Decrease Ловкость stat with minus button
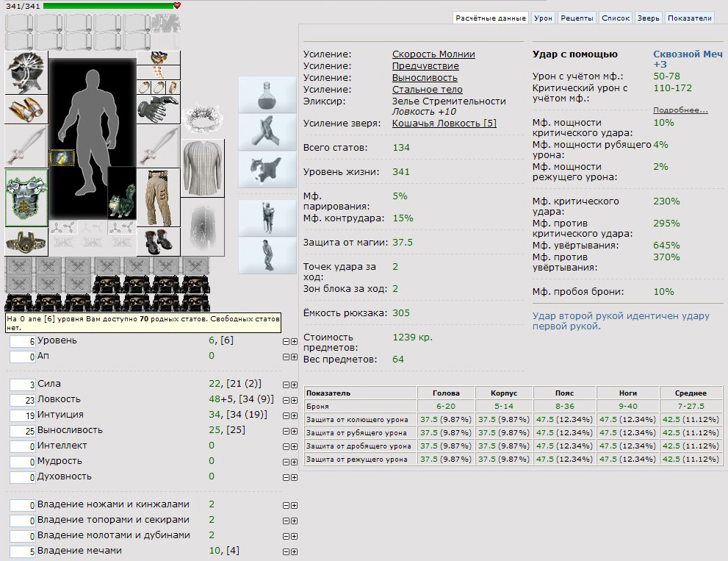Screen dimensions: 728x561 click(286, 400)
